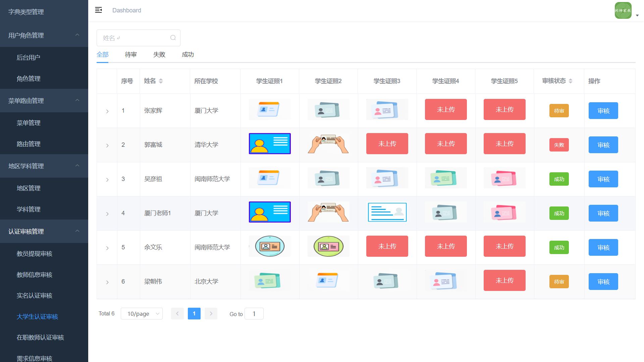The image size is (644, 362).
Task: Switch to the 失败 tab
Action: 159,55
